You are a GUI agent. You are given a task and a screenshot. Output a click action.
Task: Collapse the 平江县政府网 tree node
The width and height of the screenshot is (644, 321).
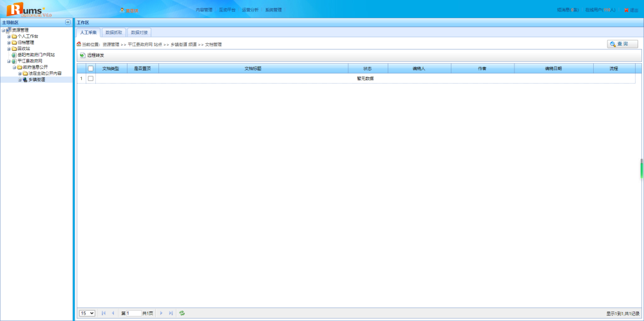click(9, 61)
